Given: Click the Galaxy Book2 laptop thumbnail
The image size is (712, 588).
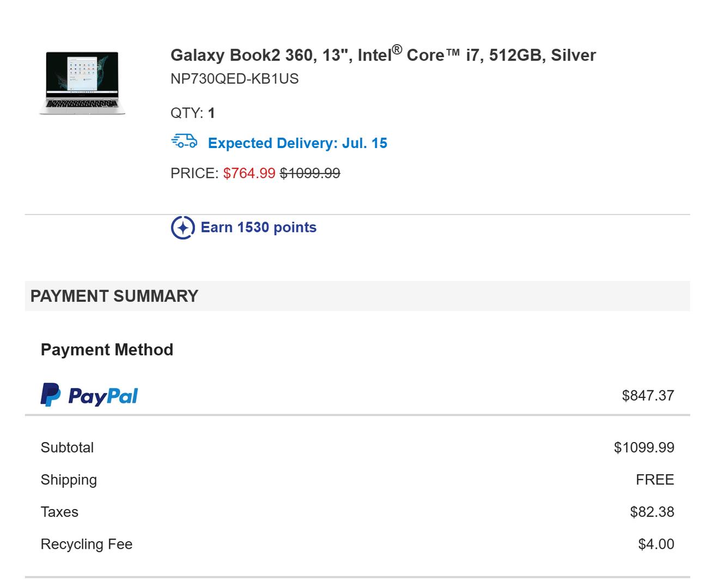Looking at the screenshot, I should tap(82, 83).
